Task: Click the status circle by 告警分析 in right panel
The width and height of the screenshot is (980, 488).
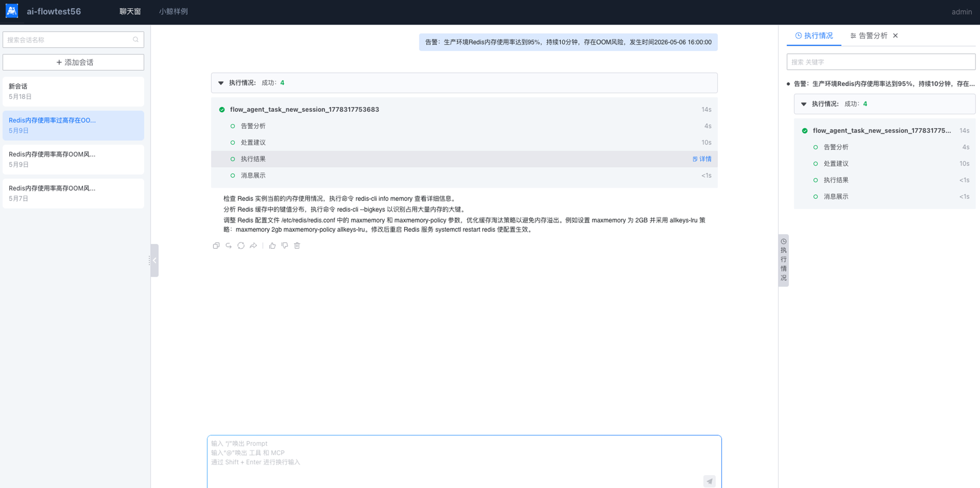Action: (x=815, y=147)
